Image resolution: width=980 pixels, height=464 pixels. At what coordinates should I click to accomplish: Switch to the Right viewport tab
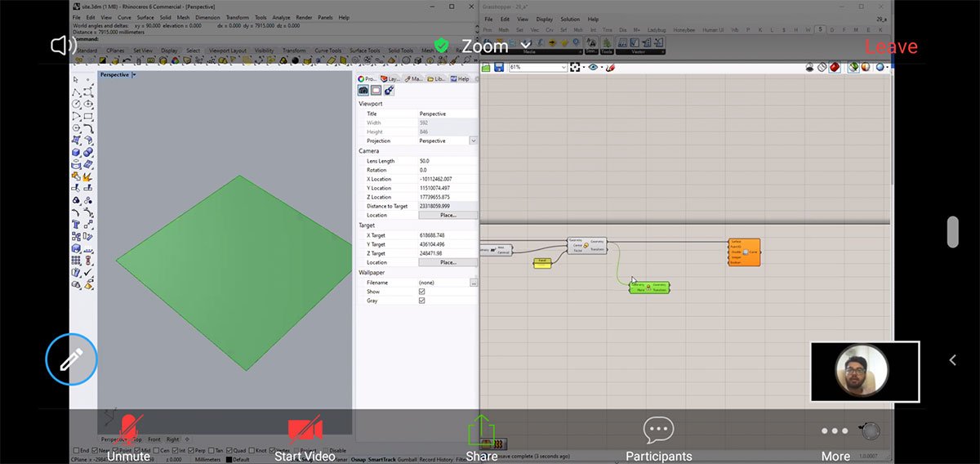(172, 439)
